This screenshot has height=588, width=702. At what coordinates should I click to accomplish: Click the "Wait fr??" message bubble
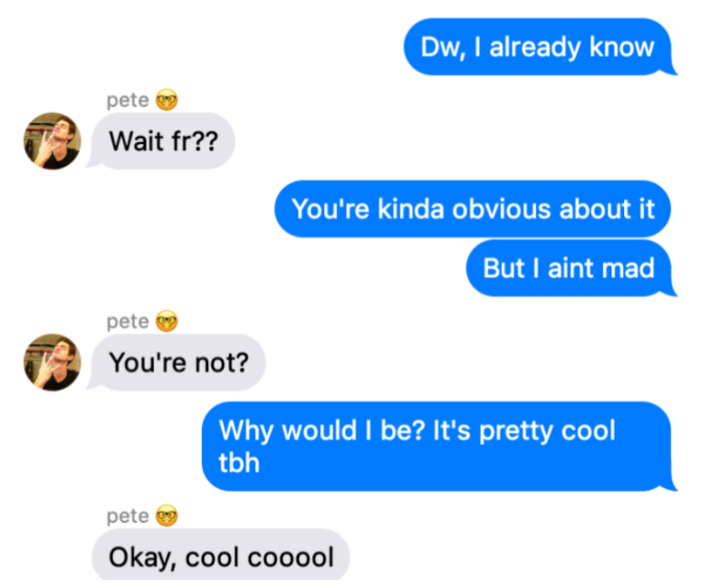tap(162, 141)
